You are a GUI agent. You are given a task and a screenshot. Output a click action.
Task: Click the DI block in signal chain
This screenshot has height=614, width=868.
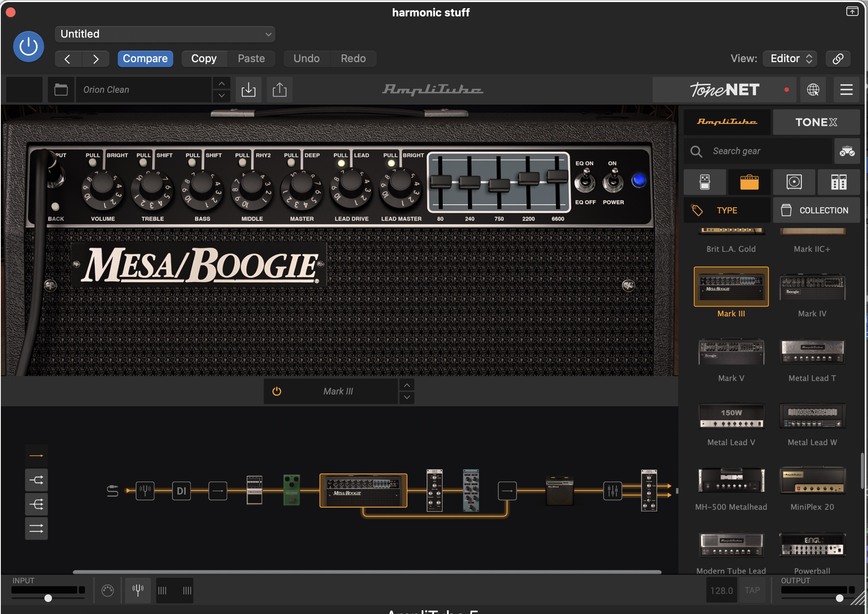181,491
